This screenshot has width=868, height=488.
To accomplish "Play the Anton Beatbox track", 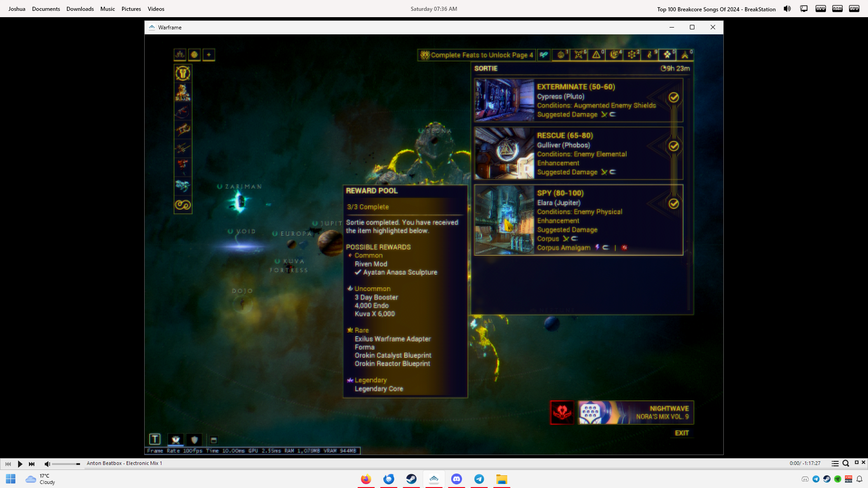I will (20, 464).
